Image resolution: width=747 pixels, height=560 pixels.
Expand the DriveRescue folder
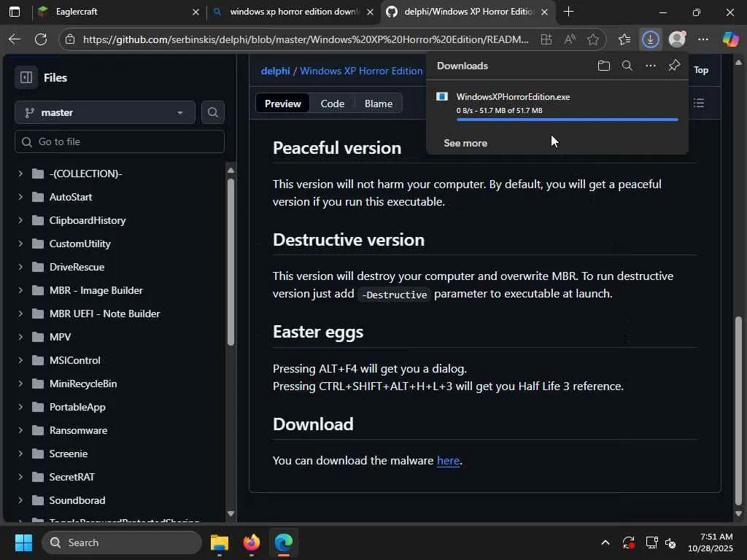(x=20, y=267)
